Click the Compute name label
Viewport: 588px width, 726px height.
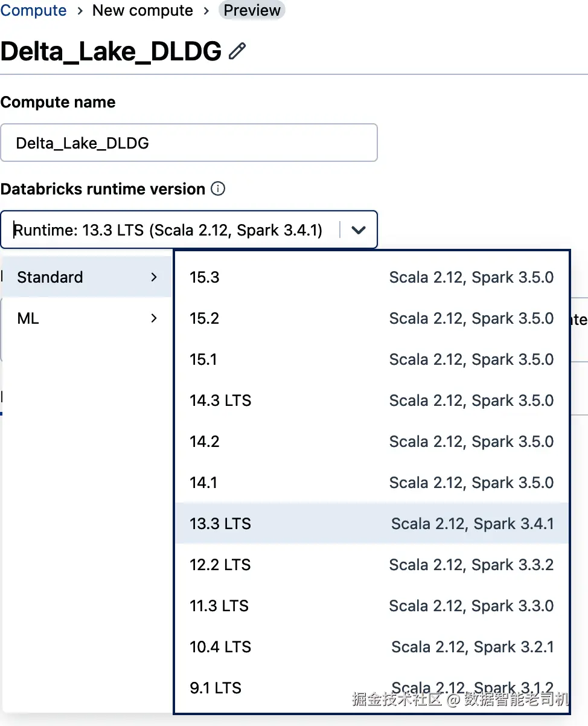tap(58, 102)
